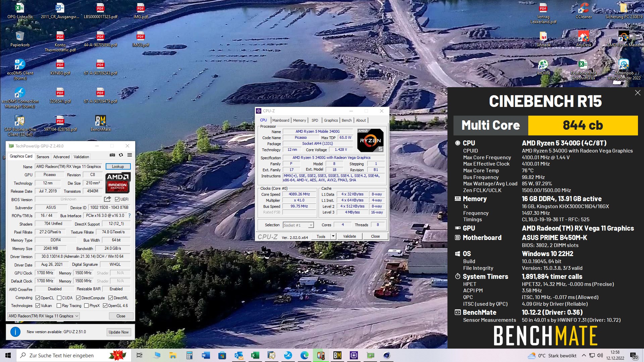Open SPD tab in CPU-Z
The image size is (644, 362).
coord(315,120)
